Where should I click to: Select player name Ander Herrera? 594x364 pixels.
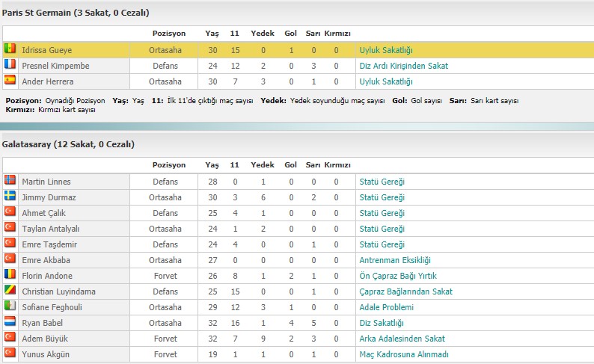tap(47, 81)
